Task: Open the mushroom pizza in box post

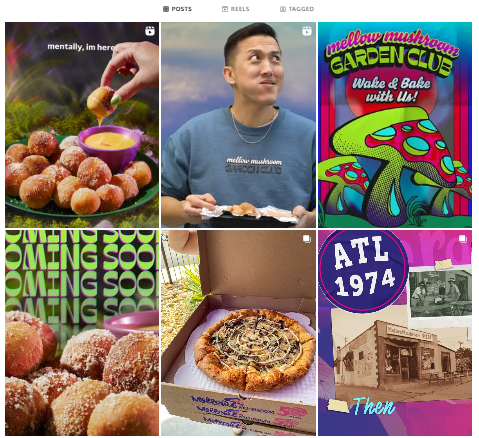Action: (238, 333)
